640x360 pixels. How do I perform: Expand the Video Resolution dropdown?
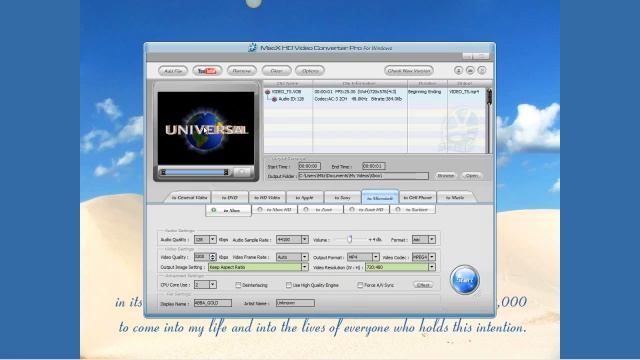click(432, 267)
